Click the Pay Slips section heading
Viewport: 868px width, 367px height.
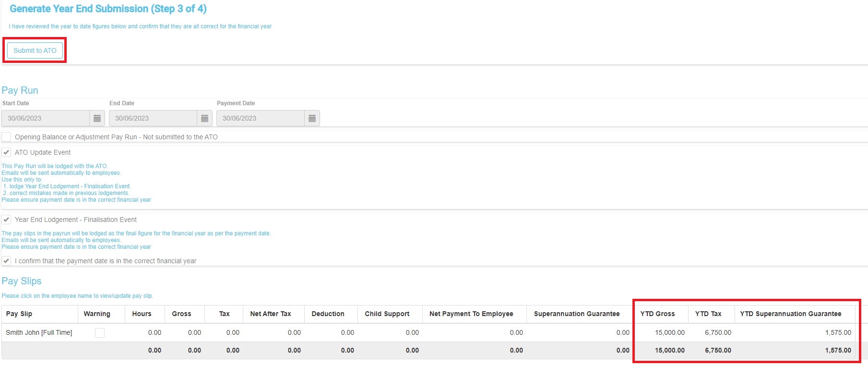coord(22,281)
